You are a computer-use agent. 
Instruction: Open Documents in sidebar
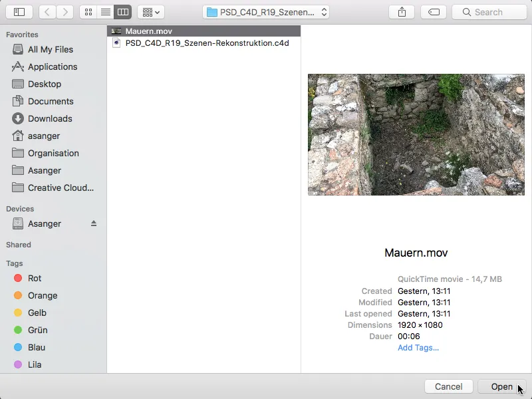pos(51,102)
